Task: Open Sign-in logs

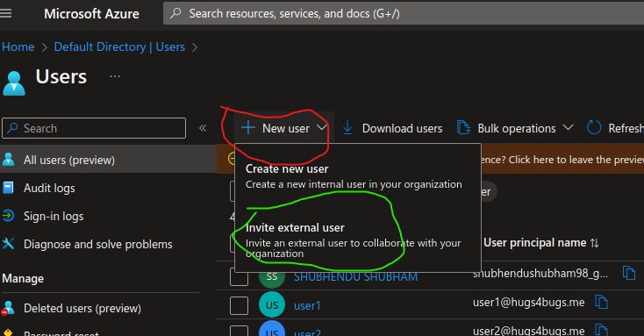Action: pos(54,216)
